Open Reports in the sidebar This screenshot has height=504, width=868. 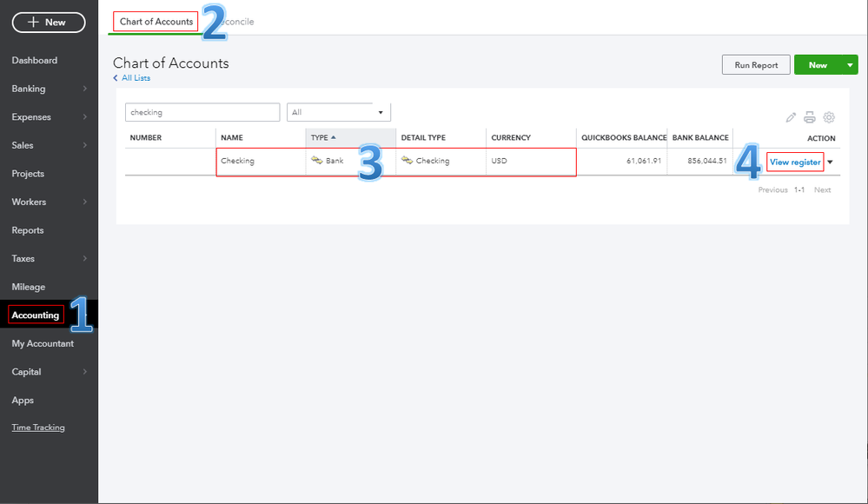click(x=28, y=230)
